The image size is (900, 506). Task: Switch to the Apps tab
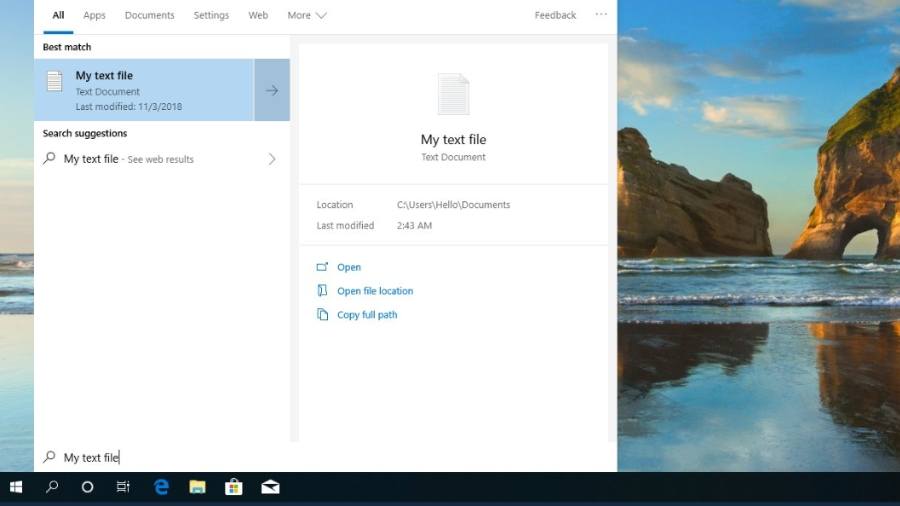click(94, 15)
